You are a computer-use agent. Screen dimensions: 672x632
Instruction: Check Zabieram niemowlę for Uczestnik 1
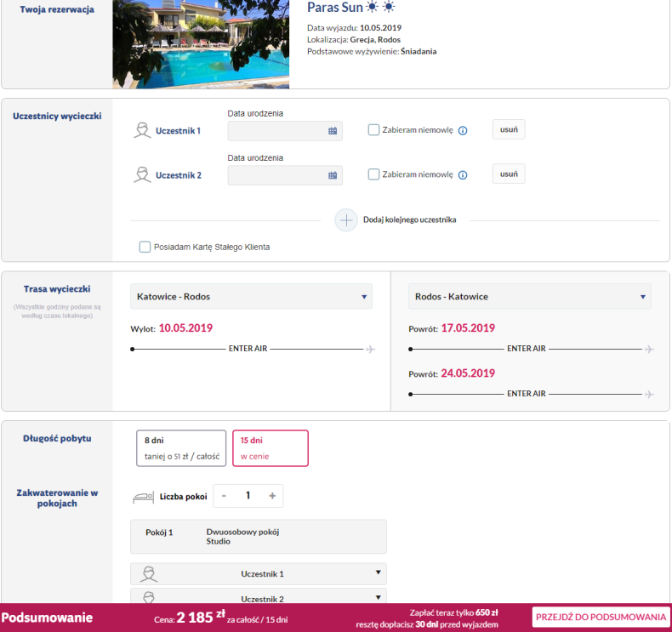pyautogui.click(x=373, y=130)
